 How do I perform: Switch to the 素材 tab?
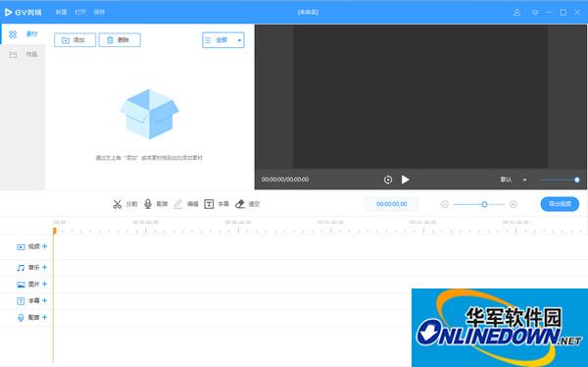coord(23,34)
